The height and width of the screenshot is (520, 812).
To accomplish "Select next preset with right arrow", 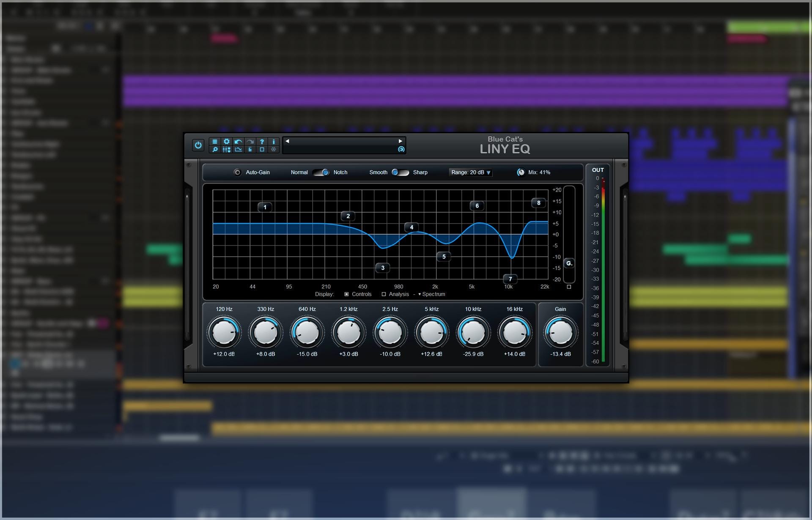I will coord(400,141).
